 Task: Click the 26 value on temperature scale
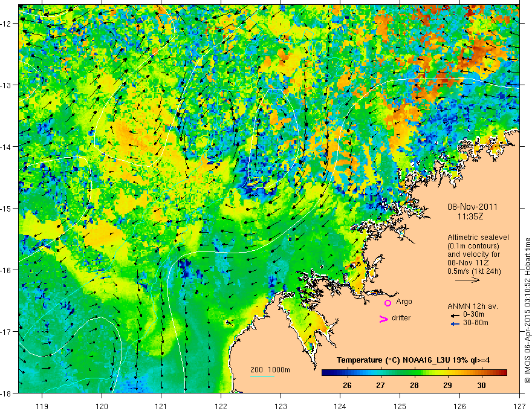347,385
